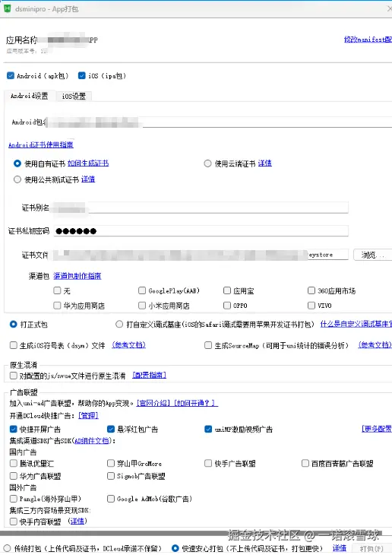The image size is (392, 555).
Task: Open 详情 link beside 快手内容联盟
Action: click(x=77, y=521)
